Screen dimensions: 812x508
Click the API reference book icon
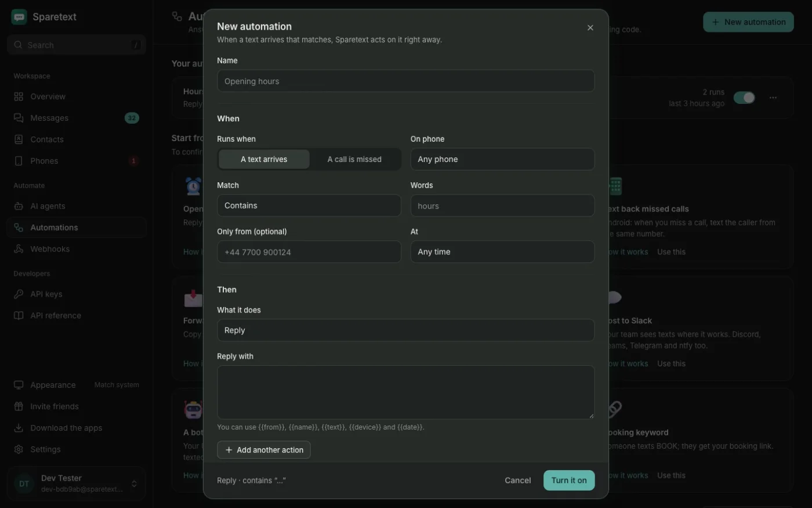[x=19, y=316]
